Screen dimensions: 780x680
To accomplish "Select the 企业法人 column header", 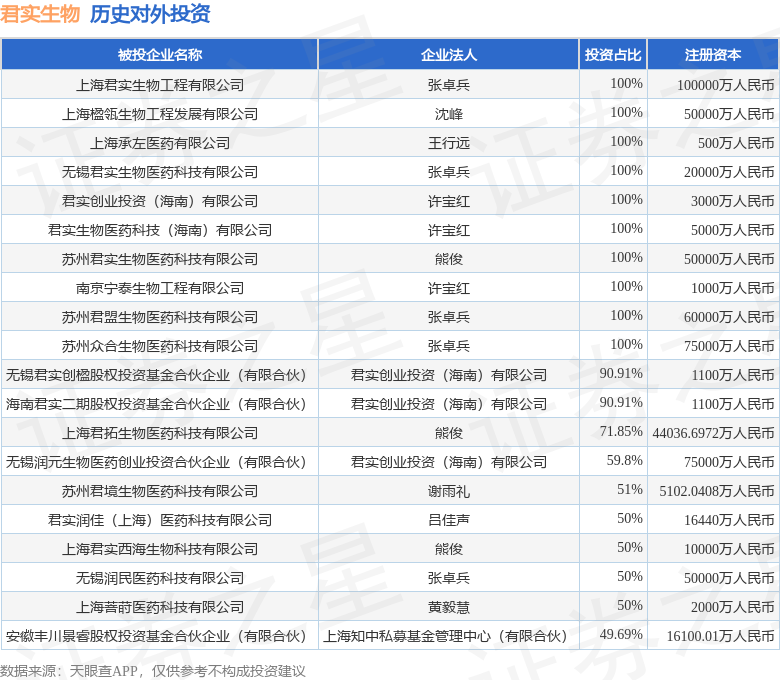I will click(x=449, y=55).
